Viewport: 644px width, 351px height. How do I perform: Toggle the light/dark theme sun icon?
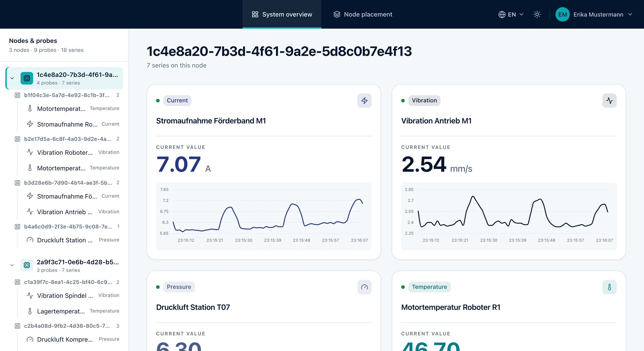click(537, 14)
